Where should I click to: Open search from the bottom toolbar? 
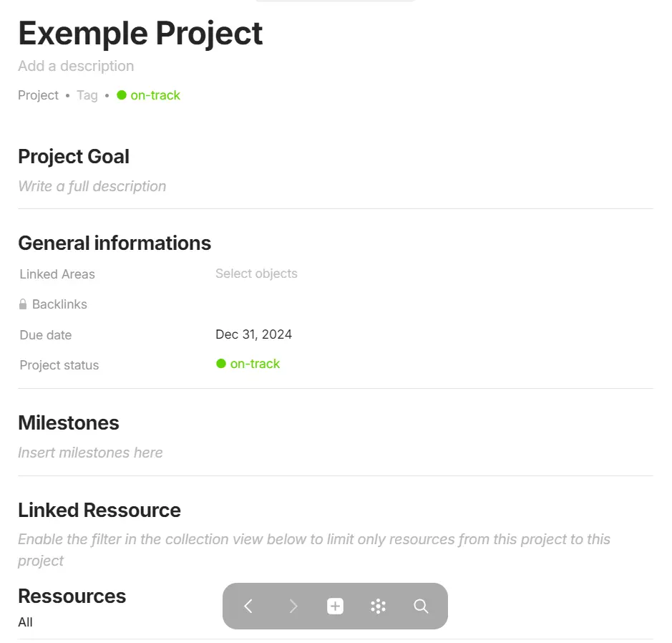pyautogui.click(x=421, y=606)
